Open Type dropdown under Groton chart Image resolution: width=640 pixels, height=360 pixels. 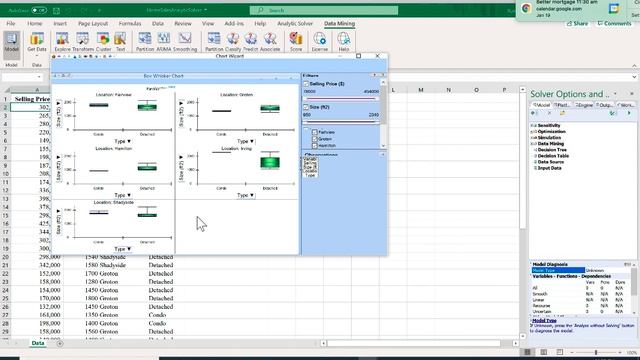tap(245, 141)
